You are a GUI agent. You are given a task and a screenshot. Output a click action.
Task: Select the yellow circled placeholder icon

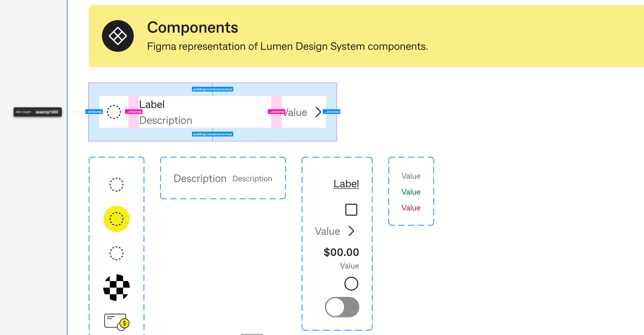click(x=116, y=219)
